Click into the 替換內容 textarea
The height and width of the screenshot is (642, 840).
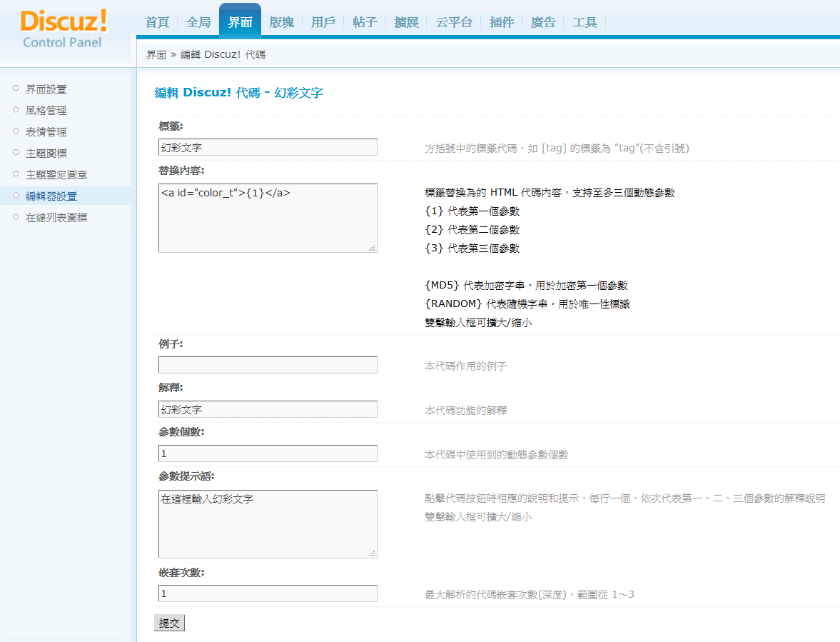click(268, 218)
